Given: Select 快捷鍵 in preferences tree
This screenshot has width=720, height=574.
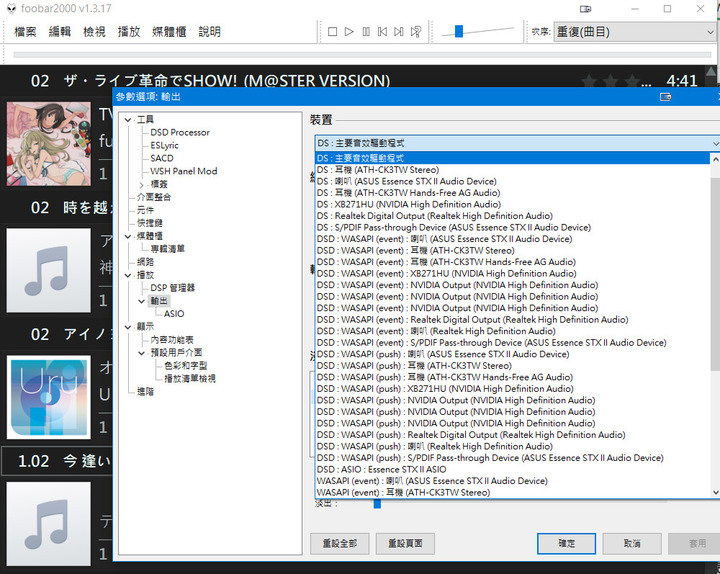Looking at the screenshot, I should click(150, 223).
